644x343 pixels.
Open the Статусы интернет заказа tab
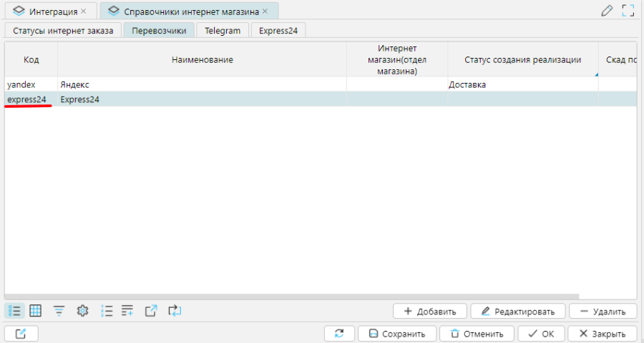pyautogui.click(x=63, y=31)
